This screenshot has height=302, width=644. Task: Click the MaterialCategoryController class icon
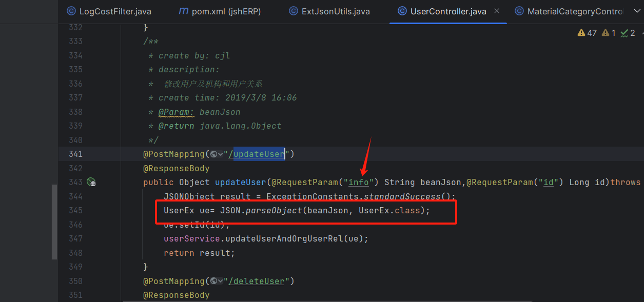(x=519, y=11)
